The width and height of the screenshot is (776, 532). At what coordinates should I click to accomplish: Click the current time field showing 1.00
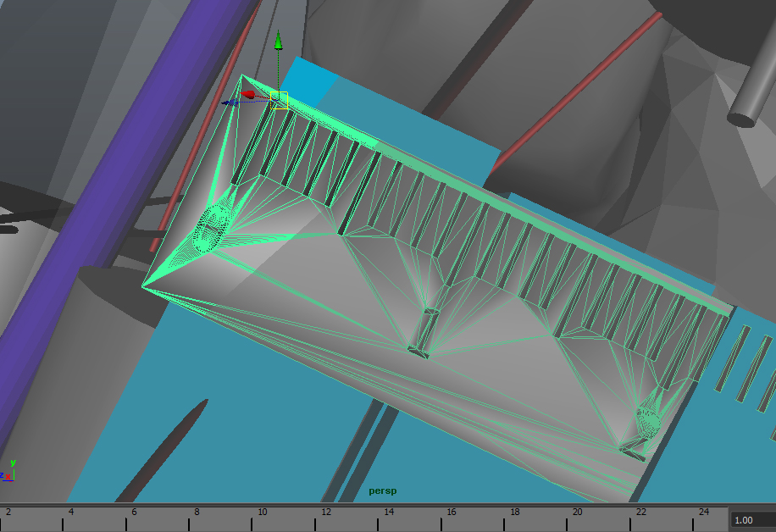pyautogui.click(x=753, y=520)
